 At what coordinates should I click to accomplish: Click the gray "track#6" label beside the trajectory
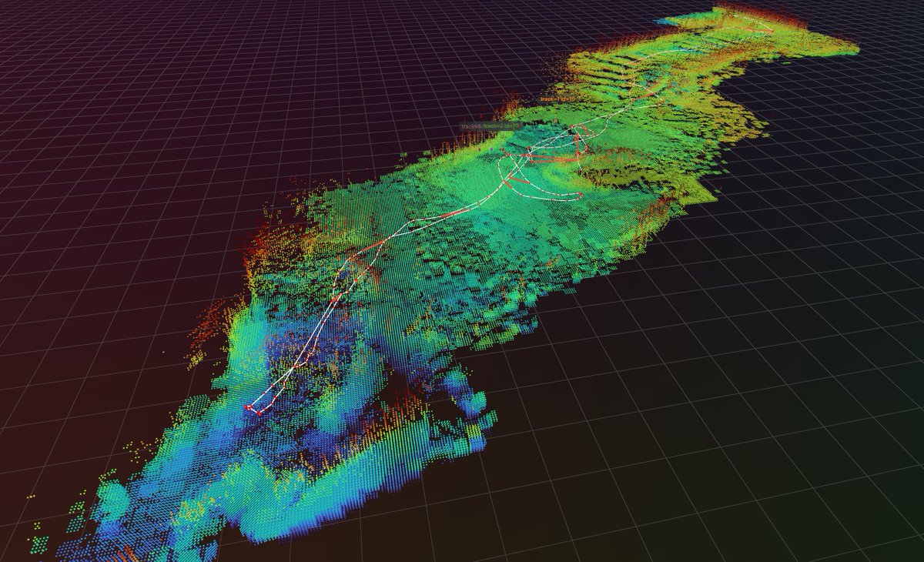coord(471,126)
